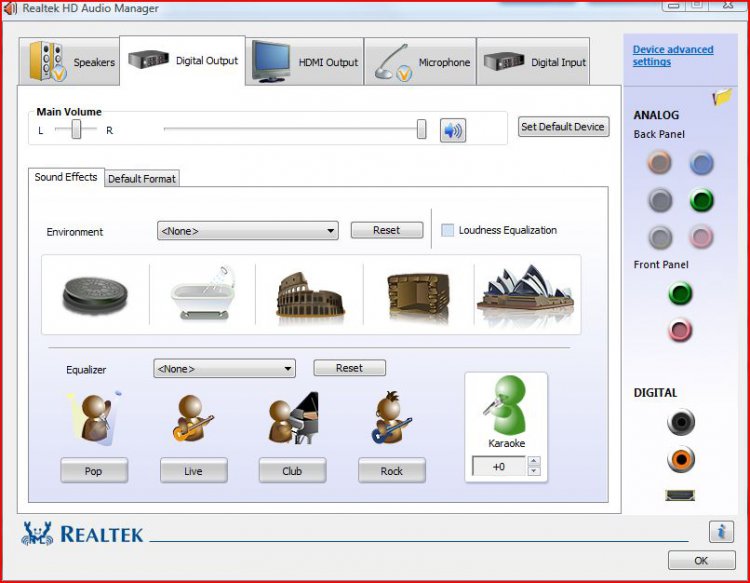Click the light gray back panel jack
Image resolution: width=750 pixels, height=583 pixels.
[660, 237]
